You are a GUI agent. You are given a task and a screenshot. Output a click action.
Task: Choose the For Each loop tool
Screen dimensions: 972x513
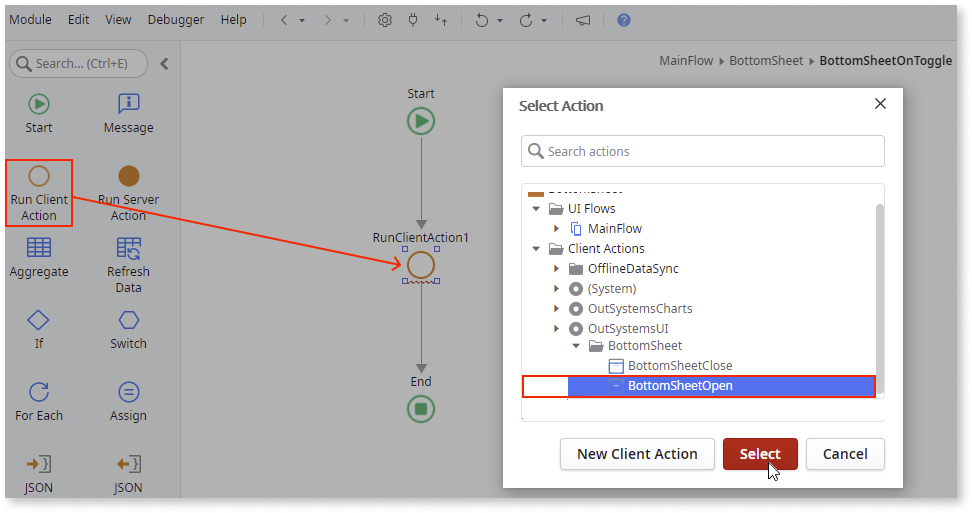click(x=39, y=392)
